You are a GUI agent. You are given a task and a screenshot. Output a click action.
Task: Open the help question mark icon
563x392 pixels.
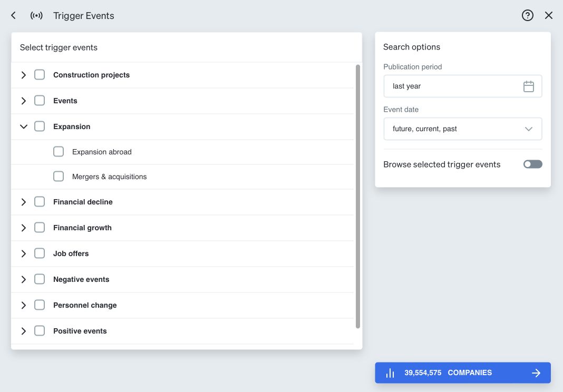pyautogui.click(x=528, y=15)
